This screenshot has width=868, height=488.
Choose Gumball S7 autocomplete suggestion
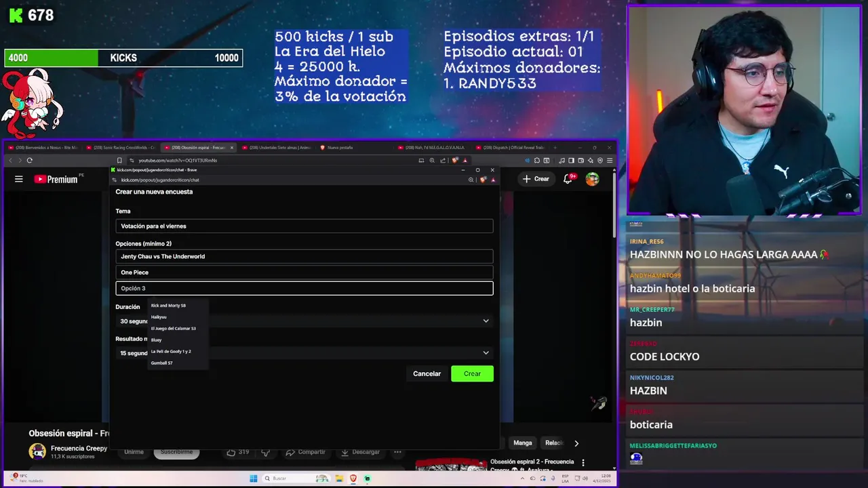pyautogui.click(x=178, y=363)
